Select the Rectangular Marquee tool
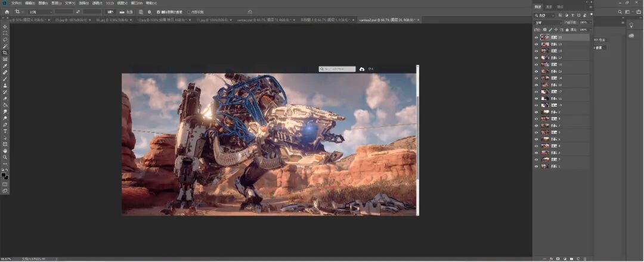This screenshot has height=262, width=644. [x=5, y=33]
